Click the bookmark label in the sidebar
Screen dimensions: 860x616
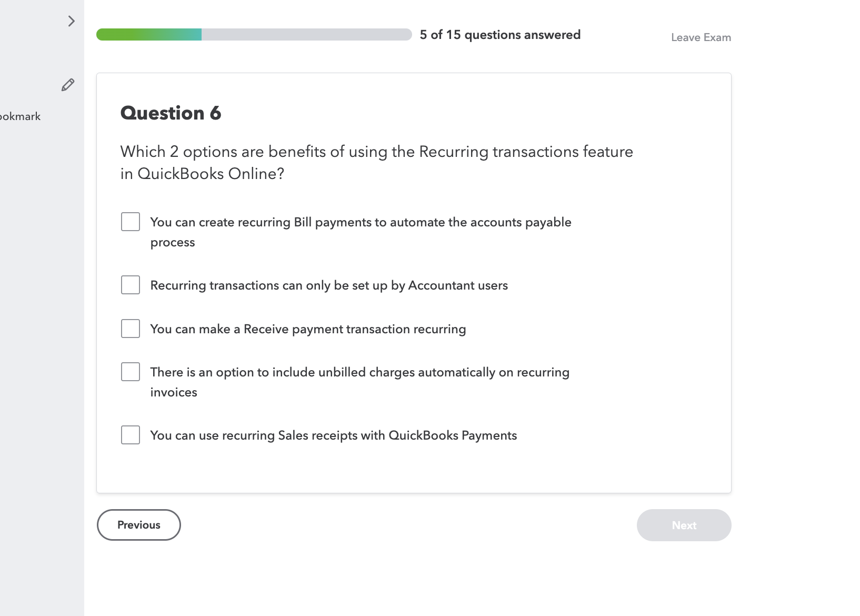[x=21, y=116]
